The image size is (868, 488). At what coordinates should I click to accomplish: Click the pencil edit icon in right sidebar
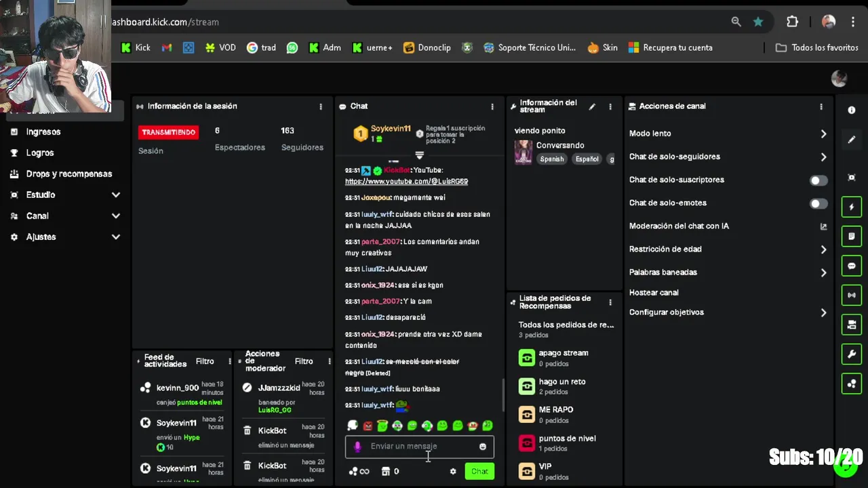tap(852, 140)
